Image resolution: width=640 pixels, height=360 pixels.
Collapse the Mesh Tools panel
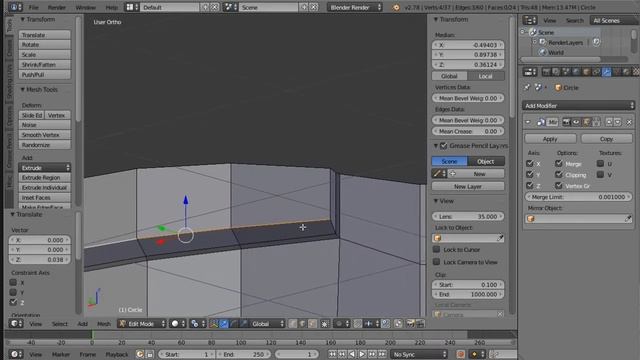pyautogui.click(x=23, y=89)
